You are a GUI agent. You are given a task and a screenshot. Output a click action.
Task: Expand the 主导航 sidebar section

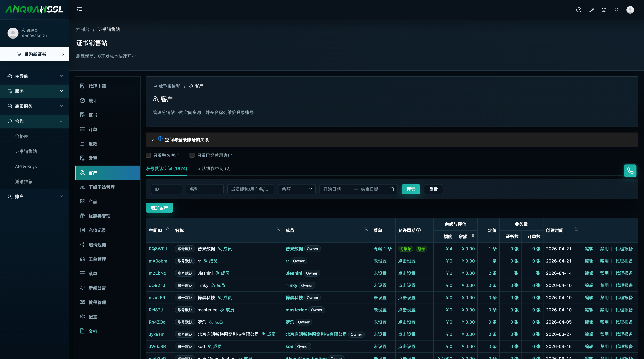[x=34, y=76]
